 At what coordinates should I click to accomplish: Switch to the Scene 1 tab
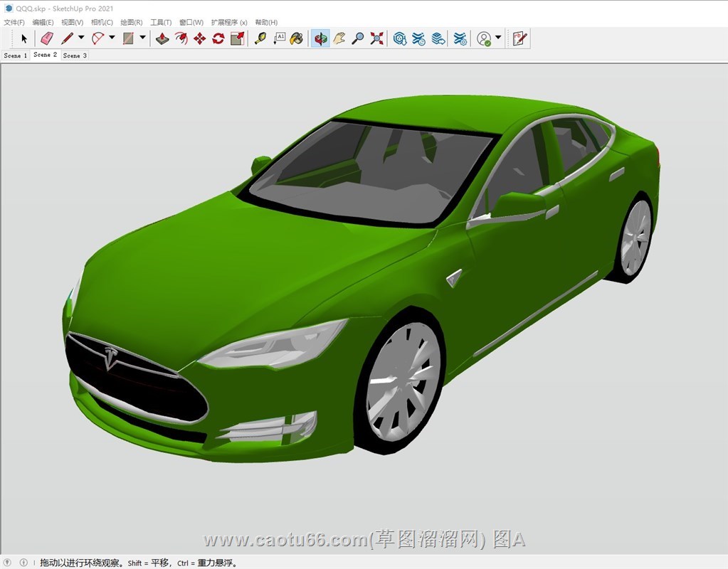click(16, 55)
